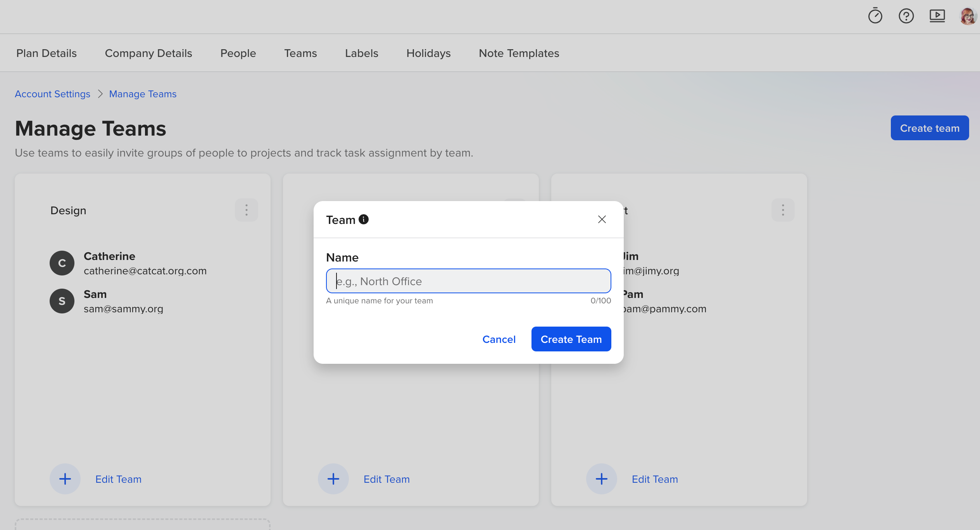The image size is (980, 530).
Task: Click Edit Team on Design card
Action: tap(118, 479)
